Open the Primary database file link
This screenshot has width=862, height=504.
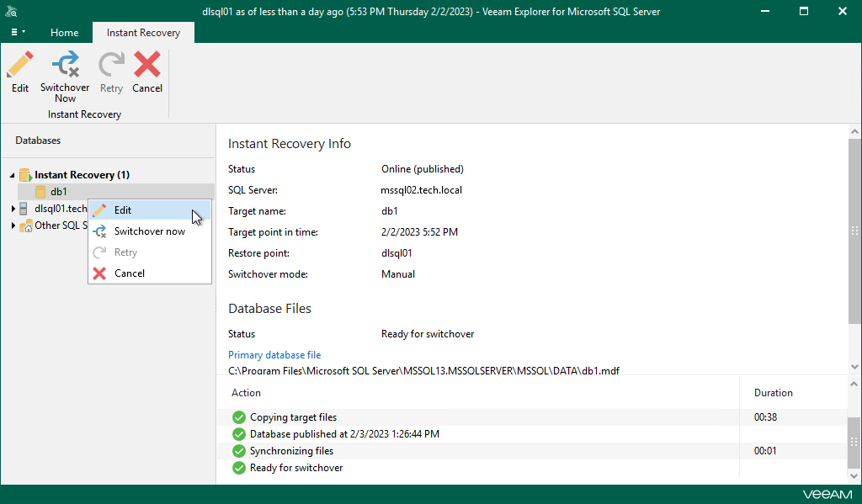coord(274,354)
